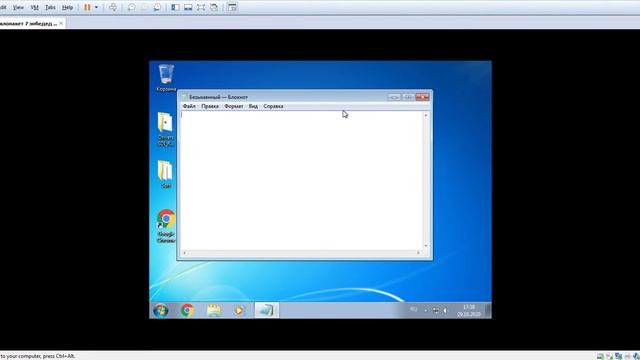Open the Tabs menu
The height and width of the screenshot is (360, 640).
click(x=50, y=7)
